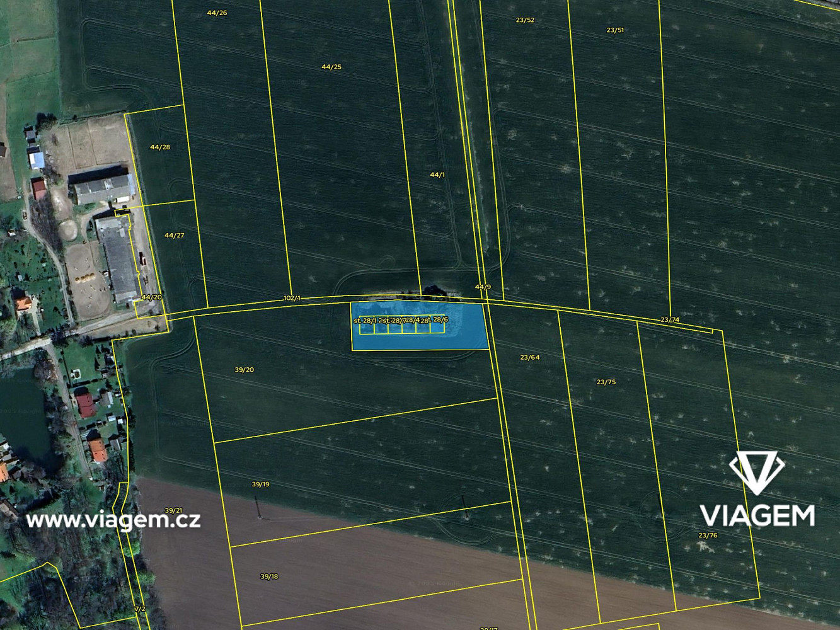Viewport: 840px width, 630px height.
Task: Click parcel label 44/26
Action: 217,13
